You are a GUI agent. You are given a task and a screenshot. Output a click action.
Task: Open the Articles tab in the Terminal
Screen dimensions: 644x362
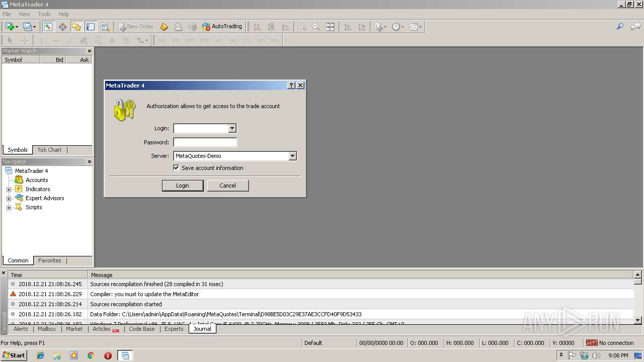[106, 329]
